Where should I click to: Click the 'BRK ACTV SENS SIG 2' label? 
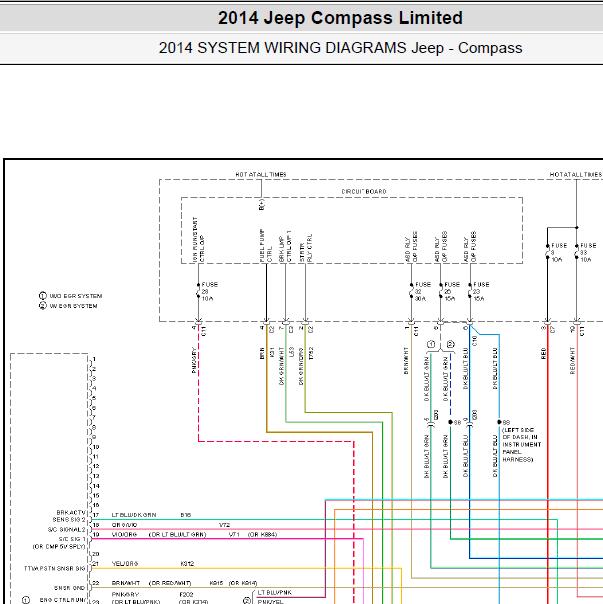(71, 516)
